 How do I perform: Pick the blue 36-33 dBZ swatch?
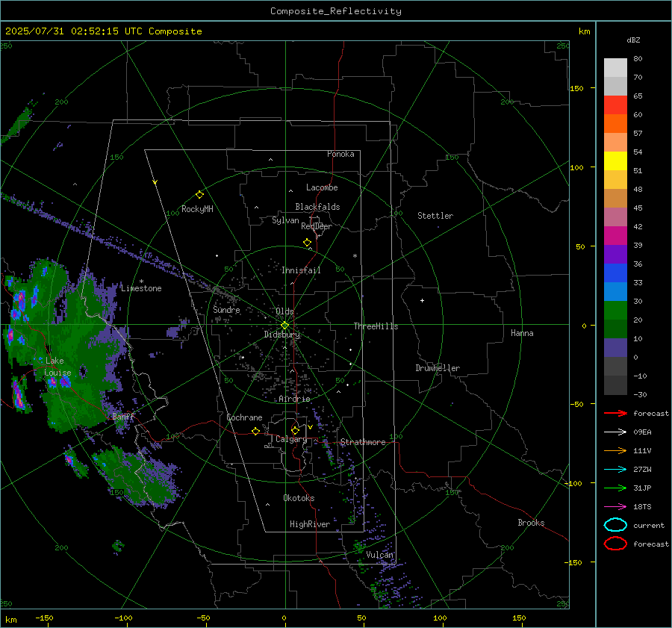(615, 273)
